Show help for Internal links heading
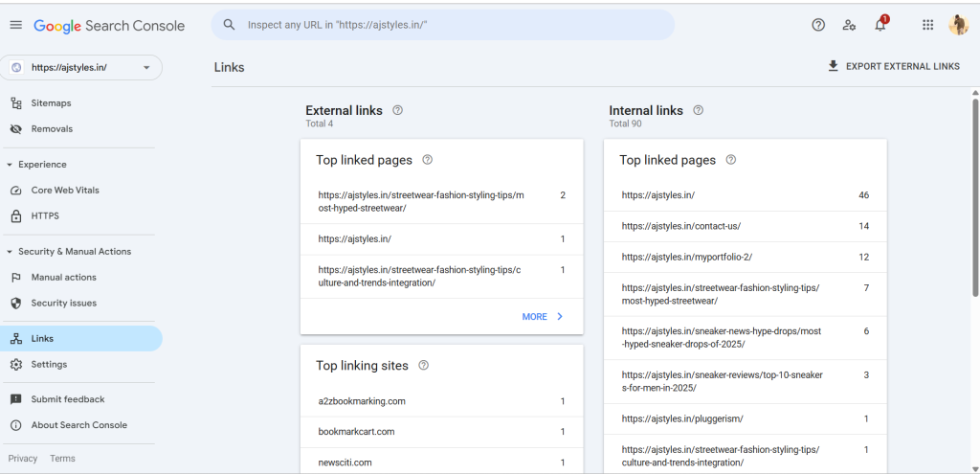Screen dimensions: 980x474 pos(698,110)
